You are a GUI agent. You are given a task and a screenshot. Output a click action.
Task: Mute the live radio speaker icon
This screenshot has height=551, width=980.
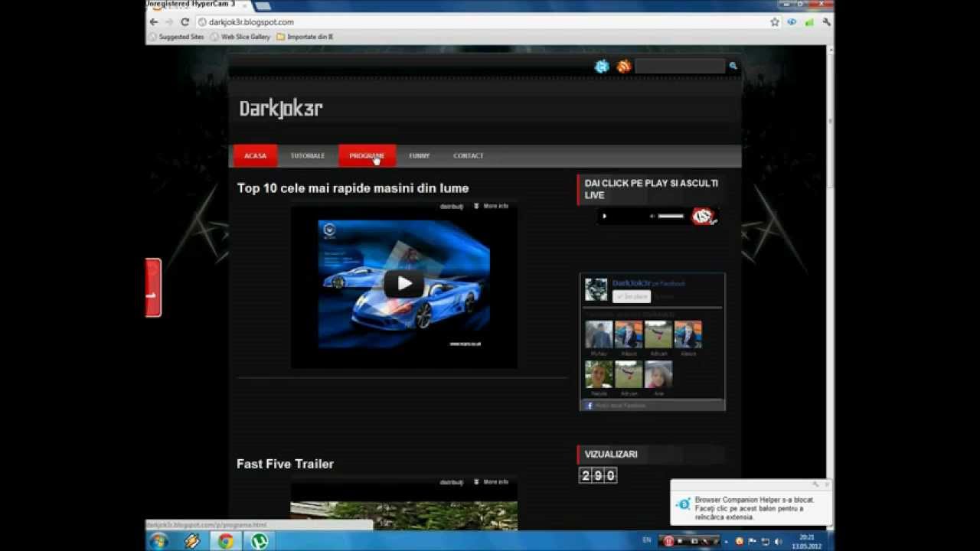652,217
